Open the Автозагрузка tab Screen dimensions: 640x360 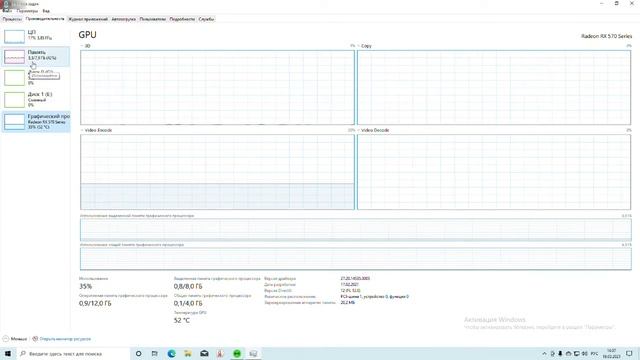coord(123,19)
